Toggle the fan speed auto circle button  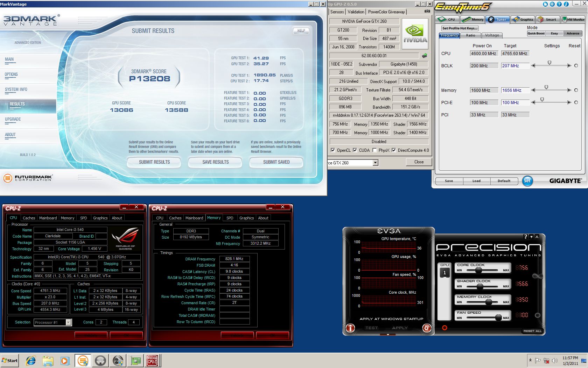(538, 315)
